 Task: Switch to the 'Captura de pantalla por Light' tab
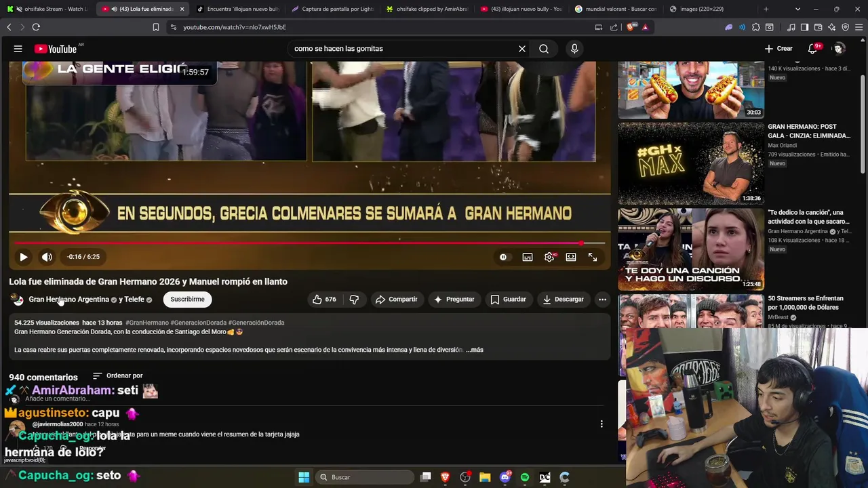coord(332,9)
